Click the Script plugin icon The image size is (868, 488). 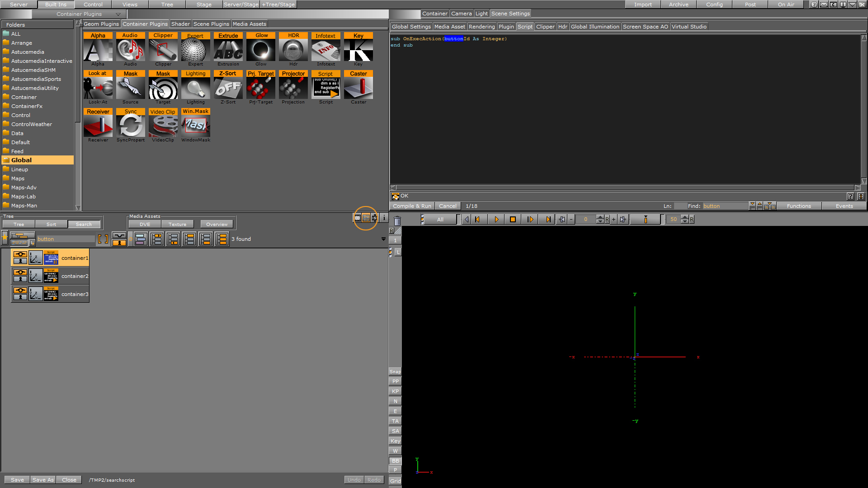[325, 88]
